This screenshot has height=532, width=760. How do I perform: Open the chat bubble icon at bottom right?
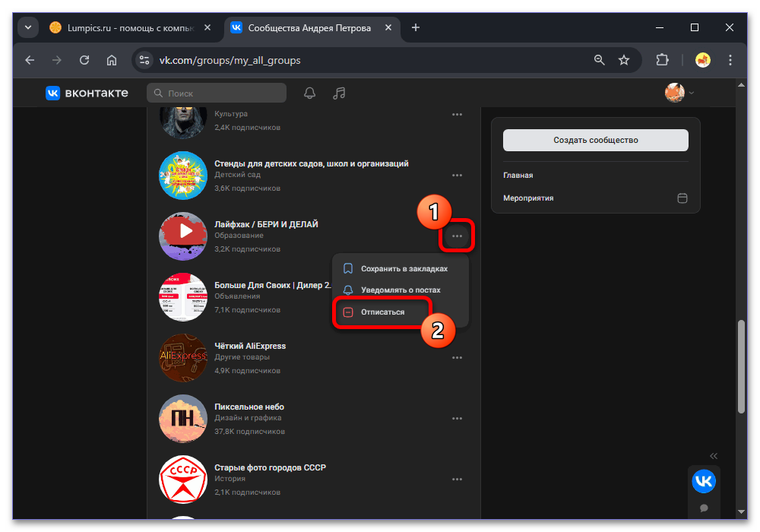click(x=704, y=508)
